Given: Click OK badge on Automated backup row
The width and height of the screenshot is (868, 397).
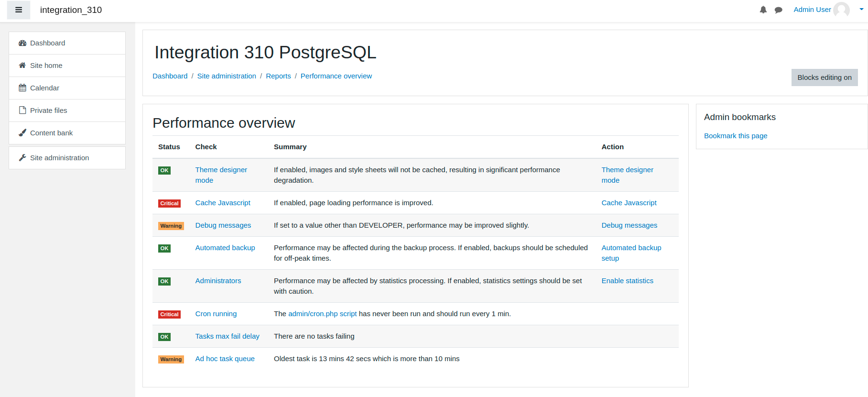Looking at the screenshot, I should 164,248.
